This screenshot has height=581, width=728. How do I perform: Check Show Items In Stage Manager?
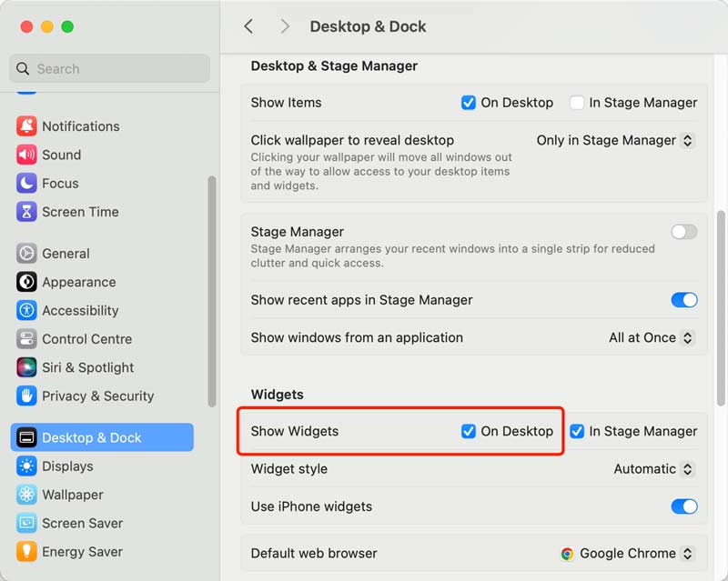click(577, 102)
